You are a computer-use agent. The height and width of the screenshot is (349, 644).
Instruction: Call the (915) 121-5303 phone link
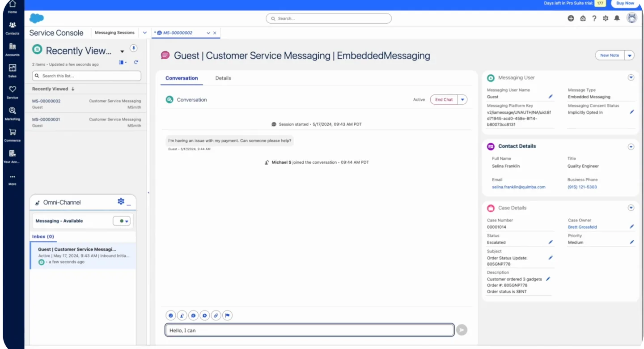[x=582, y=187]
